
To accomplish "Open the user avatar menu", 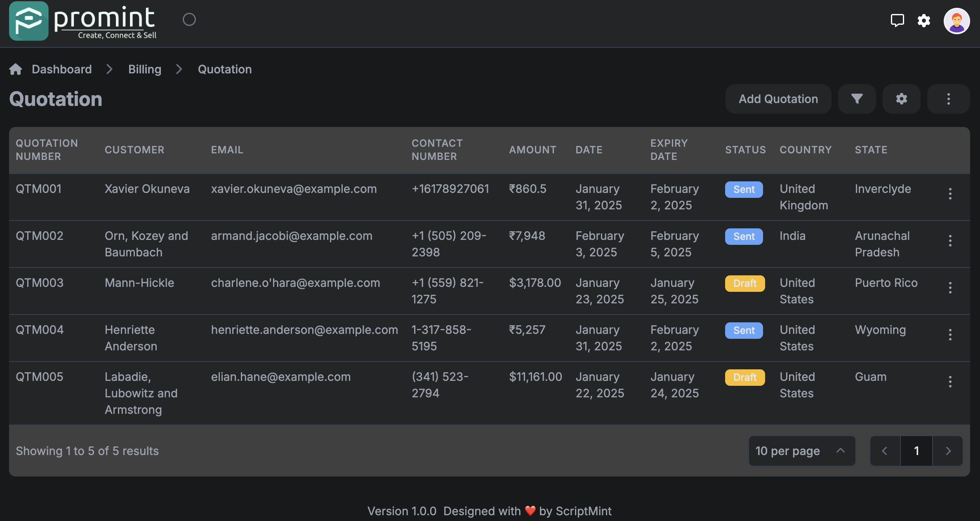I will pyautogui.click(x=956, y=21).
